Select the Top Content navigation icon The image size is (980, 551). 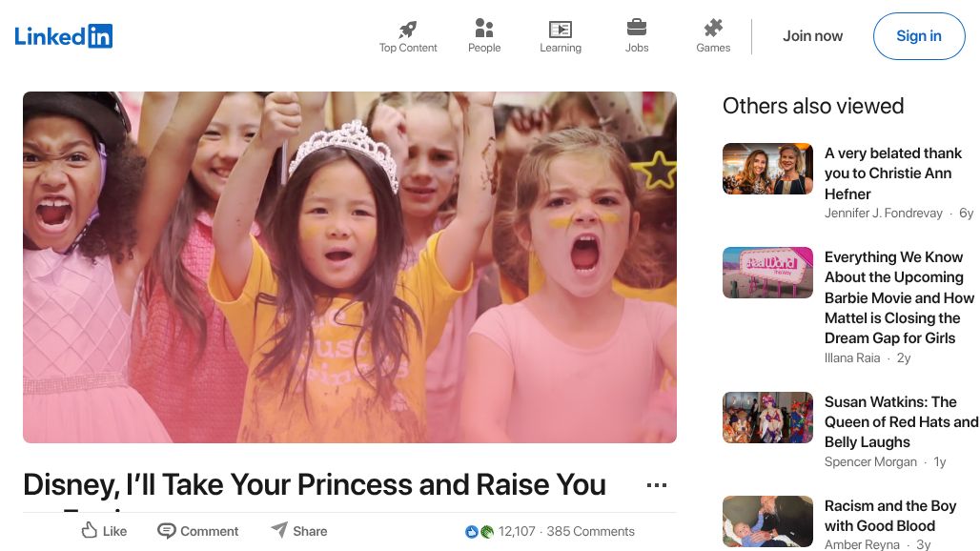408,29
